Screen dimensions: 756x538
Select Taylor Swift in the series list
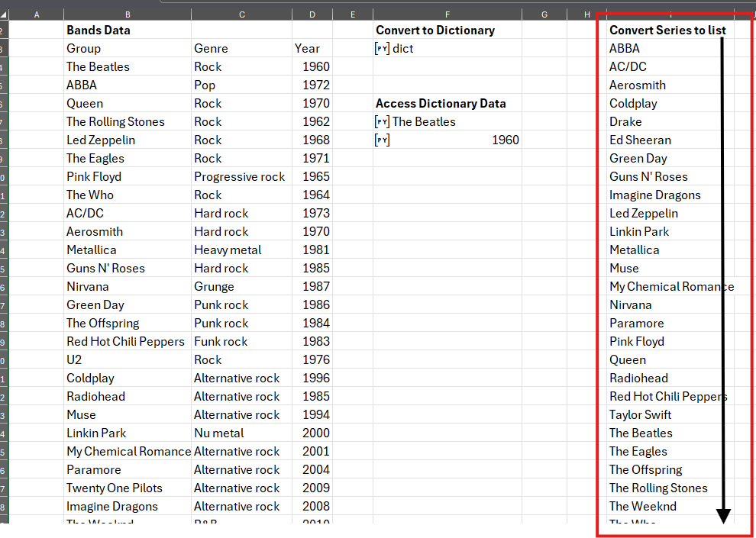[670, 414]
